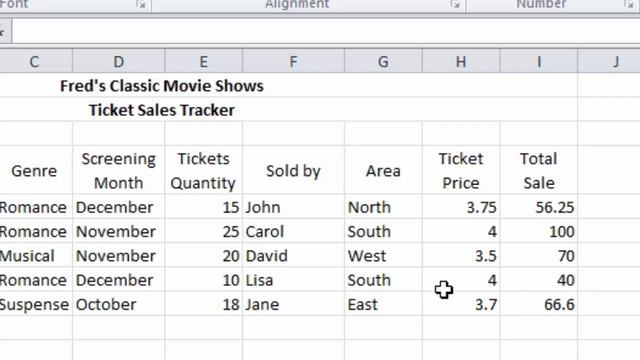Select the cell containing 56.25

tap(539, 207)
